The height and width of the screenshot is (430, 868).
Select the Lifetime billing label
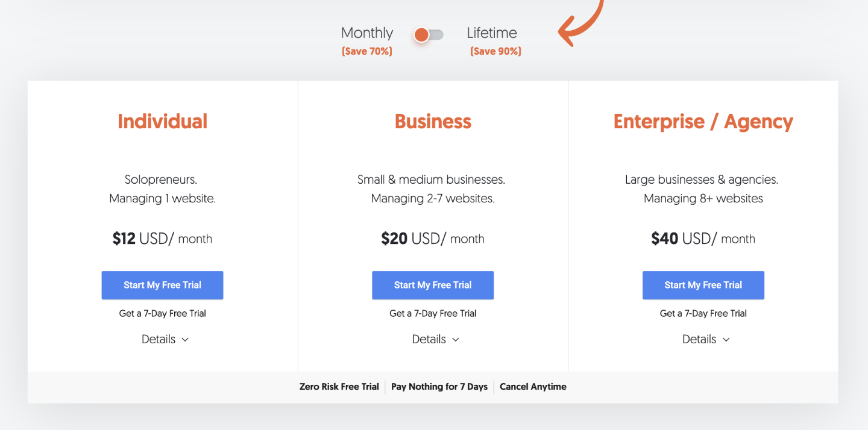pyautogui.click(x=492, y=33)
